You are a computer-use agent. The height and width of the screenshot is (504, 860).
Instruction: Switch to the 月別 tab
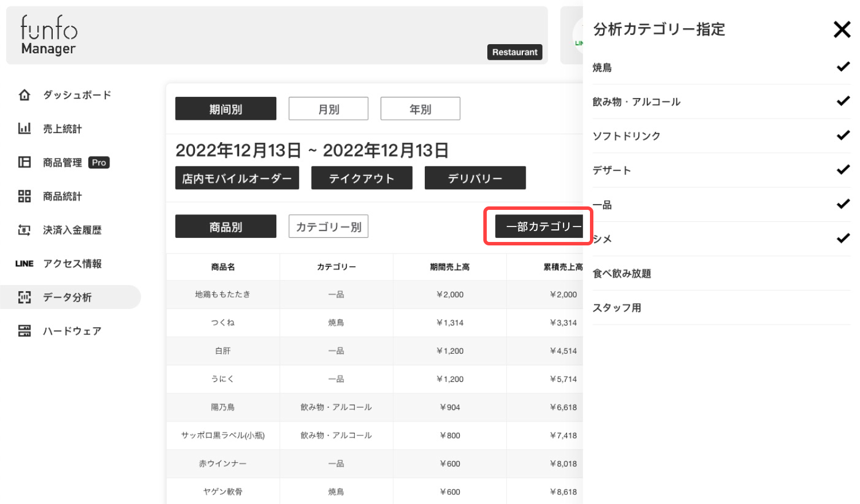(x=329, y=109)
